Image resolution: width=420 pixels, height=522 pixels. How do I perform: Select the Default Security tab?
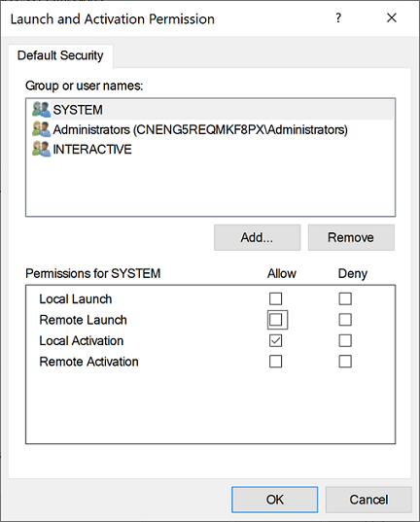(60, 55)
